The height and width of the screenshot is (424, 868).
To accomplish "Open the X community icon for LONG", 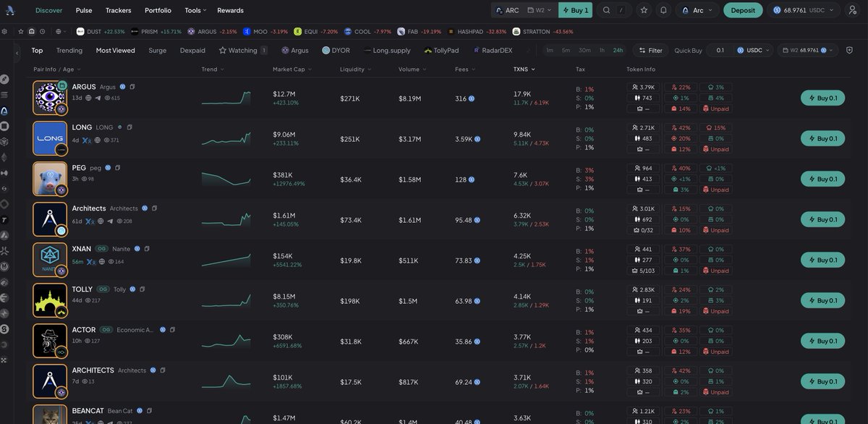I will [87, 140].
